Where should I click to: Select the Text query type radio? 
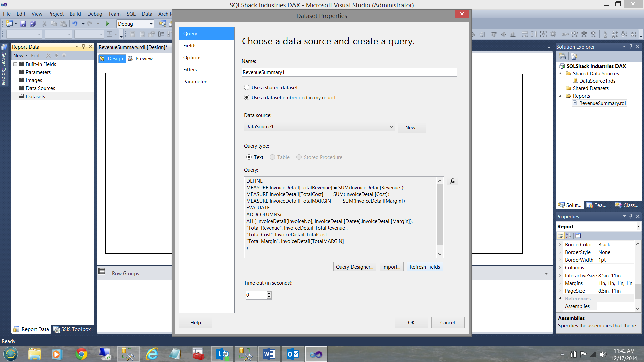pyautogui.click(x=249, y=157)
